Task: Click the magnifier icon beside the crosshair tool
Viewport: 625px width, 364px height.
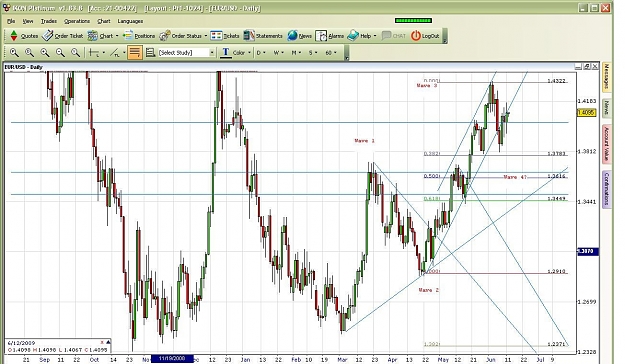Action: (75, 53)
